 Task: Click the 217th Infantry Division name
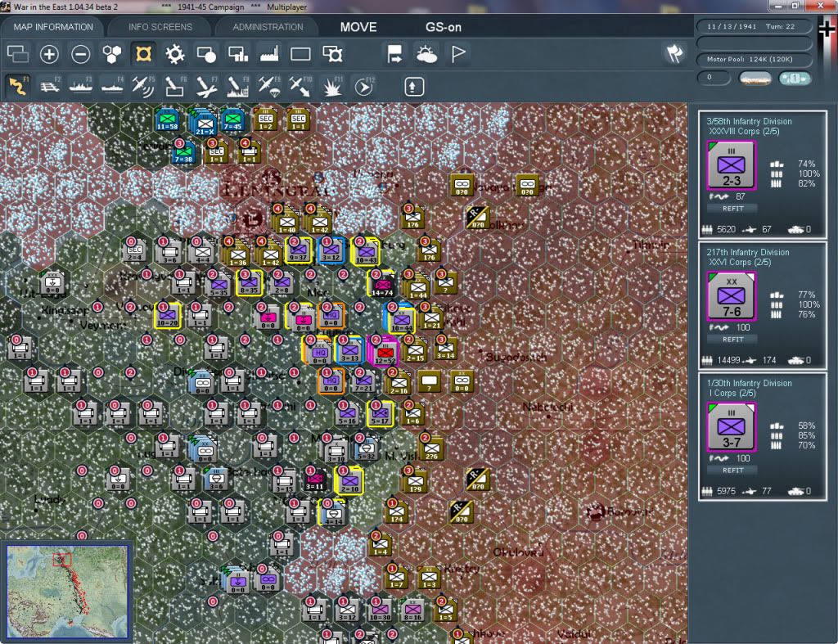[x=748, y=252]
